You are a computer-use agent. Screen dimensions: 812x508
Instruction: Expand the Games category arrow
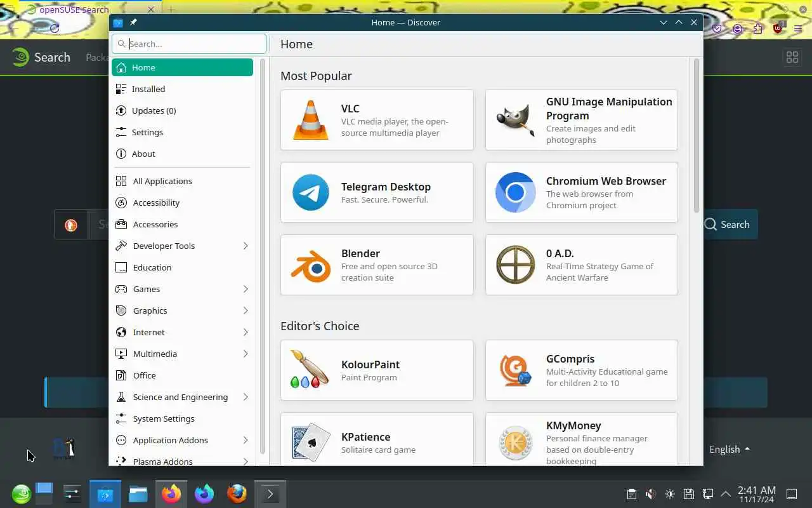click(x=246, y=289)
